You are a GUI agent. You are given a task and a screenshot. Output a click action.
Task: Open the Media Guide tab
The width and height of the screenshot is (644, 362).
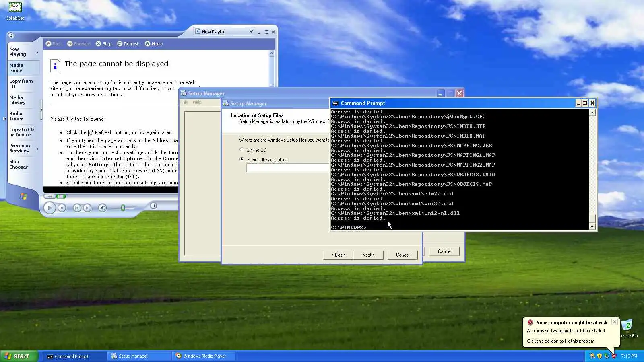tap(24, 68)
